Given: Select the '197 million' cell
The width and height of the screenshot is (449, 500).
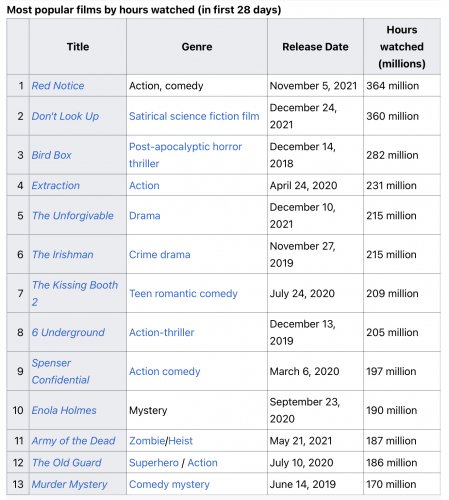Looking at the screenshot, I should coord(402,371).
